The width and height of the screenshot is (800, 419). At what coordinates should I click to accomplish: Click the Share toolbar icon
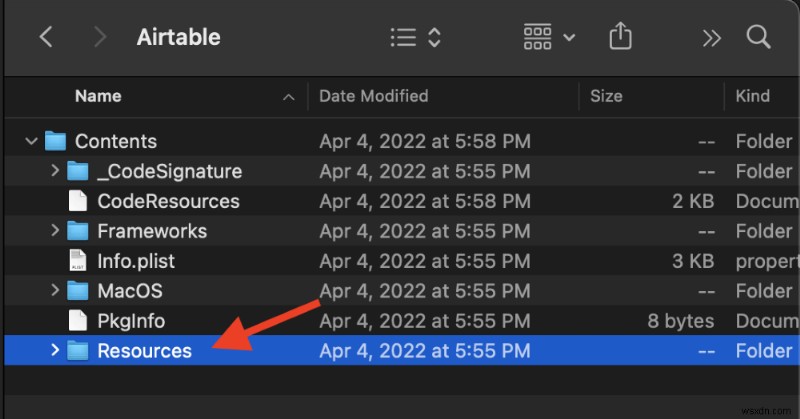tap(620, 38)
